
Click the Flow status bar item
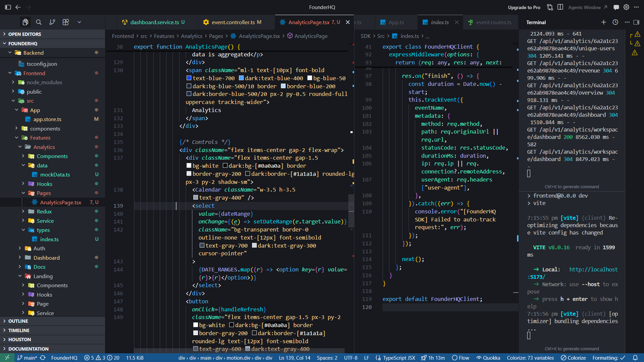[x=460, y=358]
